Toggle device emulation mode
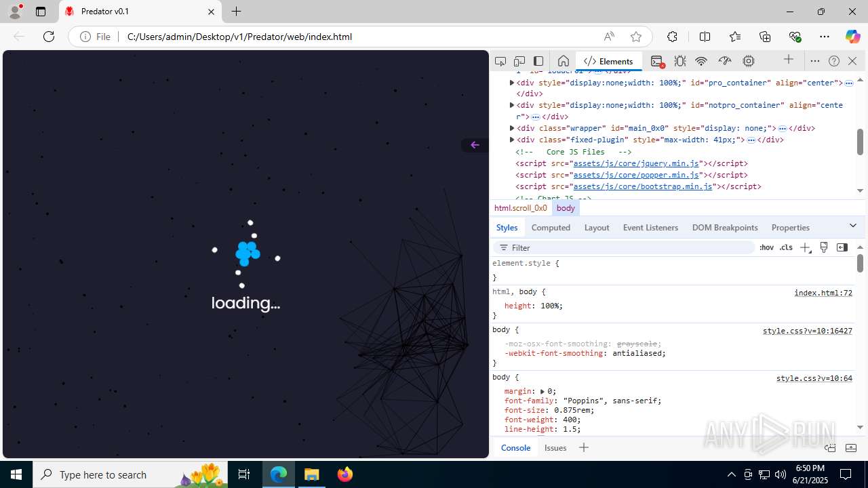Screen dimensions: 868x488 click(x=519, y=61)
